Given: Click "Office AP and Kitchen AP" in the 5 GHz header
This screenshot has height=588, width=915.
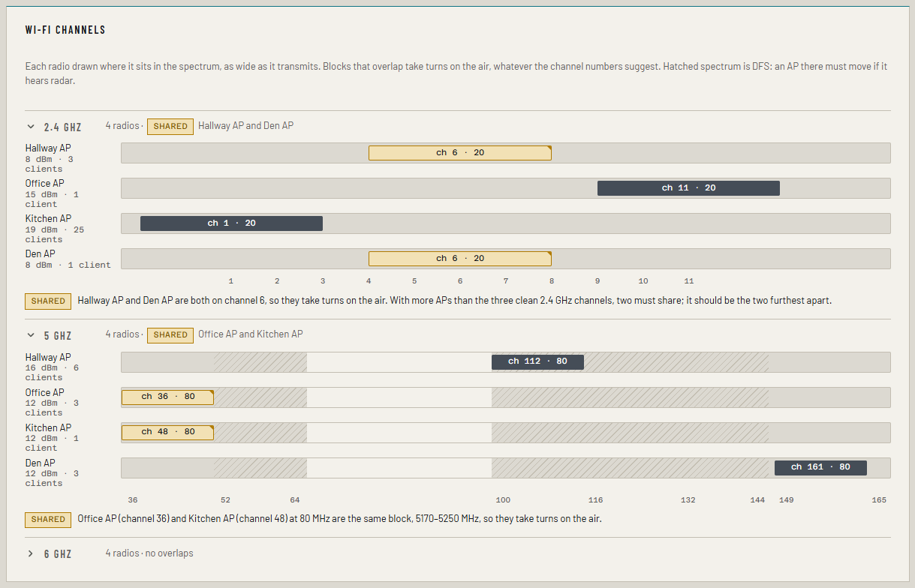Looking at the screenshot, I should coord(251,334).
